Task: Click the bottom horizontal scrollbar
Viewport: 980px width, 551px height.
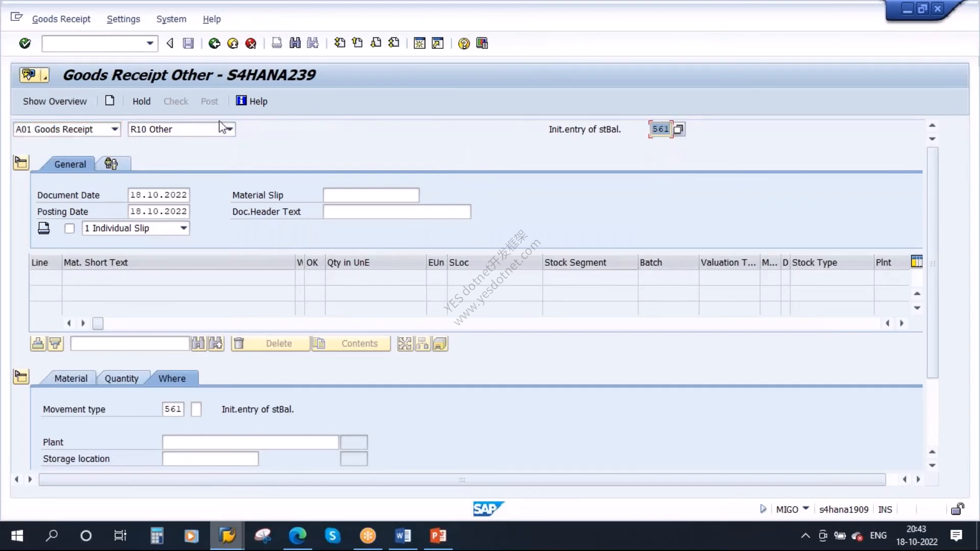Action: [462, 480]
